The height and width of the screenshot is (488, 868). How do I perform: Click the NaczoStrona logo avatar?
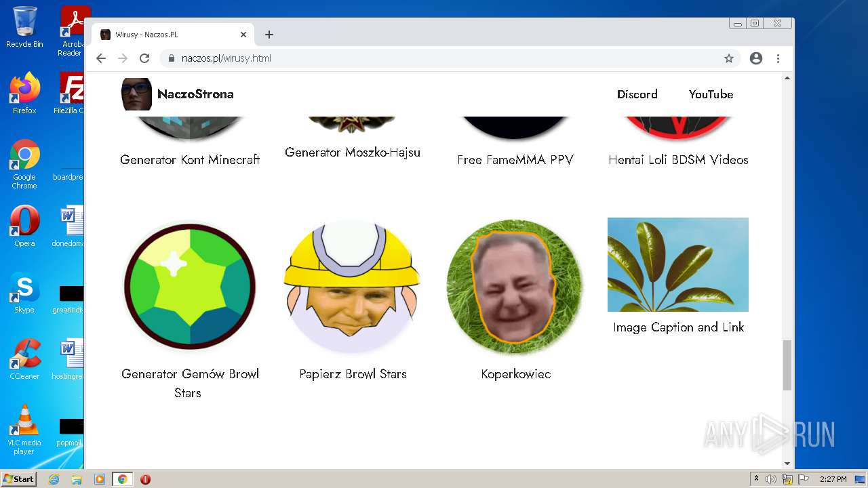click(x=136, y=94)
